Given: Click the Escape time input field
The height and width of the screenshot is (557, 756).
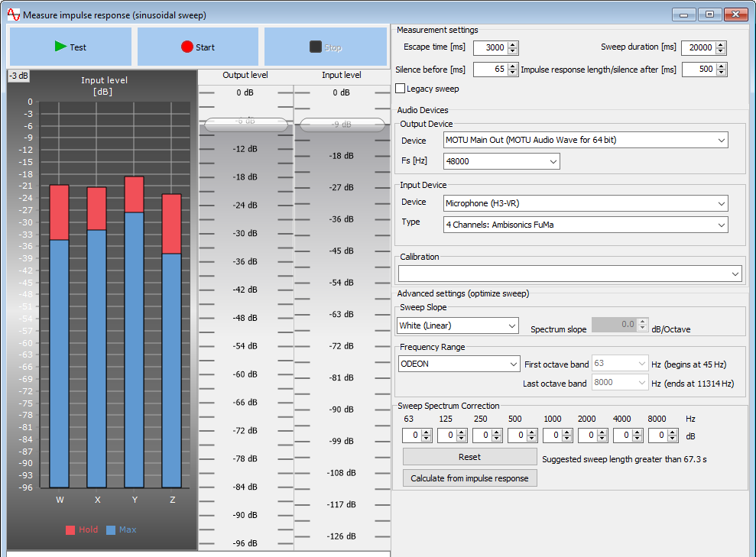Looking at the screenshot, I should click(490, 47).
